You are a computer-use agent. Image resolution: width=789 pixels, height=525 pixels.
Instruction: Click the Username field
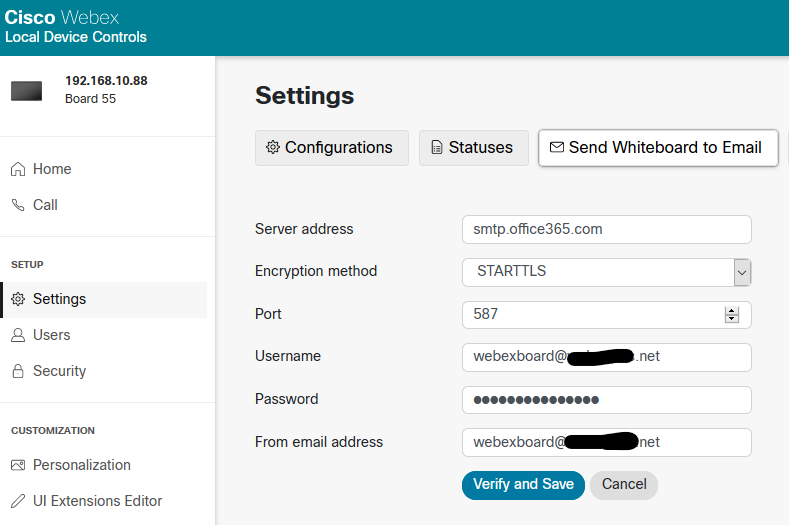(x=606, y=357)
